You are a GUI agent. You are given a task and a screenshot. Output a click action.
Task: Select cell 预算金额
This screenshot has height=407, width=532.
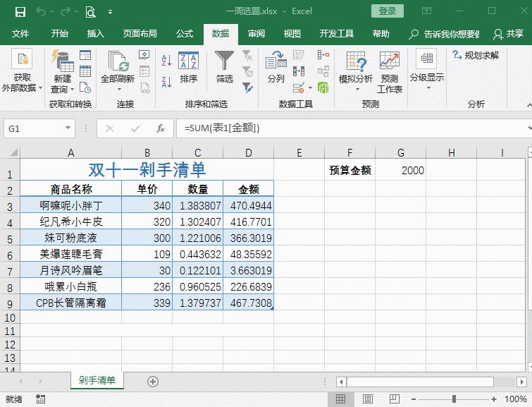349,170
